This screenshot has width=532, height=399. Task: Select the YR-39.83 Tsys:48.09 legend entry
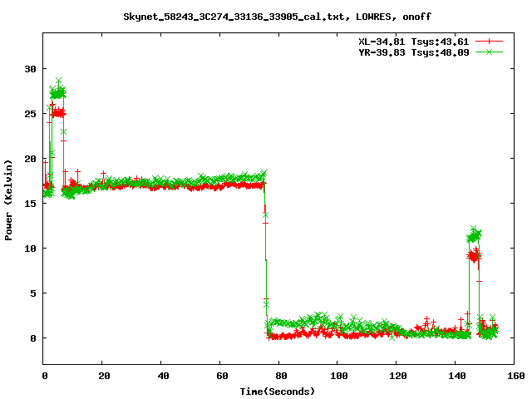pos(414,52)
